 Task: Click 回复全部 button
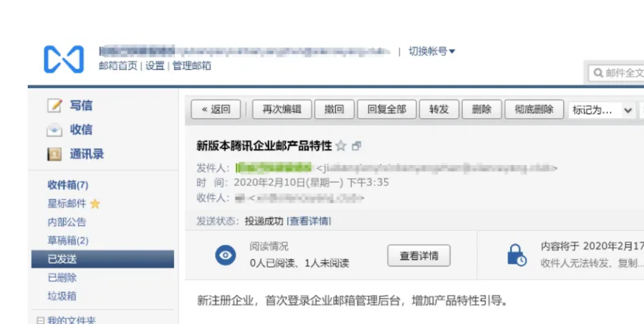[x=387, y=110]
